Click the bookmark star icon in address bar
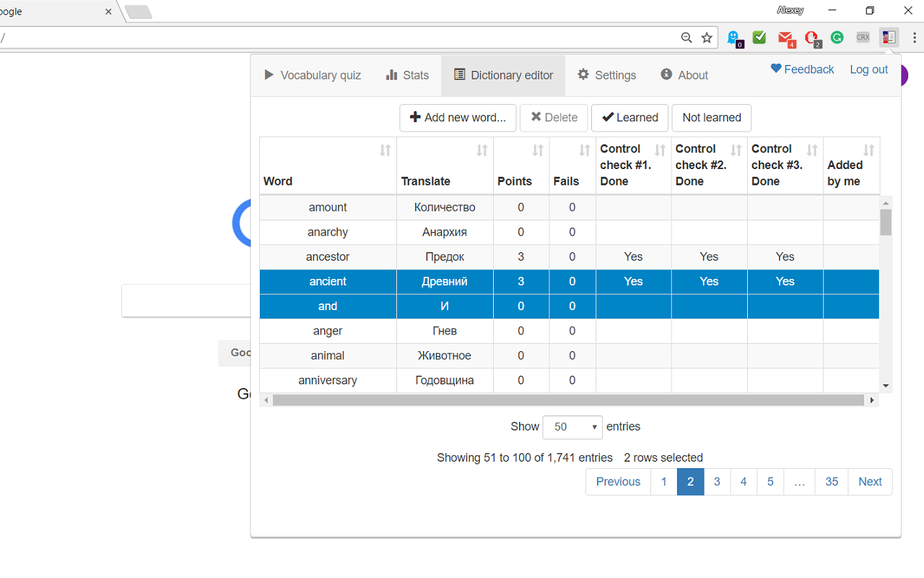Image resolution: width=924 pixels, height=578 pixels. point(707,38)
